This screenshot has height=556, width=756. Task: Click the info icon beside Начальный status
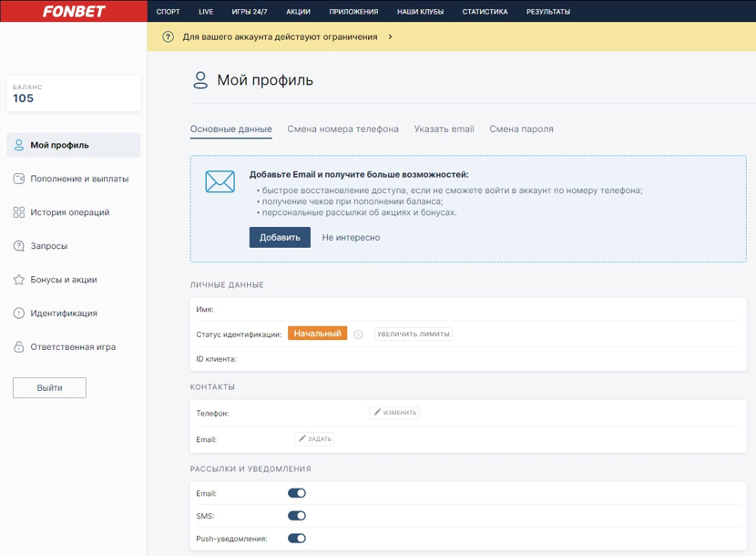click(358, 335)
